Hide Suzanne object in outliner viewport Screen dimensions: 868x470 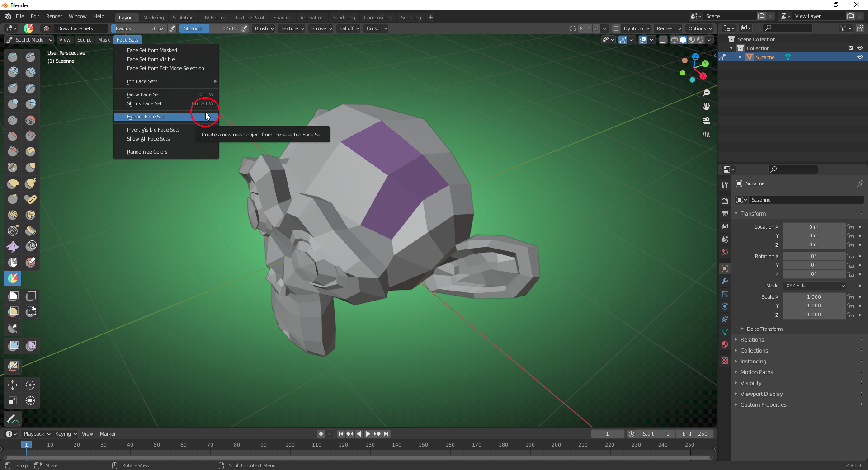pyautogui.click(x=860, y=57)
